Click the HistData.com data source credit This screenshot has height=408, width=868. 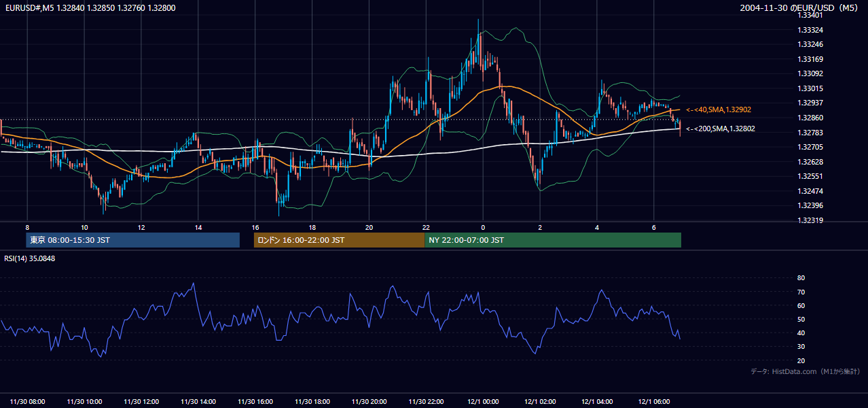click(x=806, y=371)
